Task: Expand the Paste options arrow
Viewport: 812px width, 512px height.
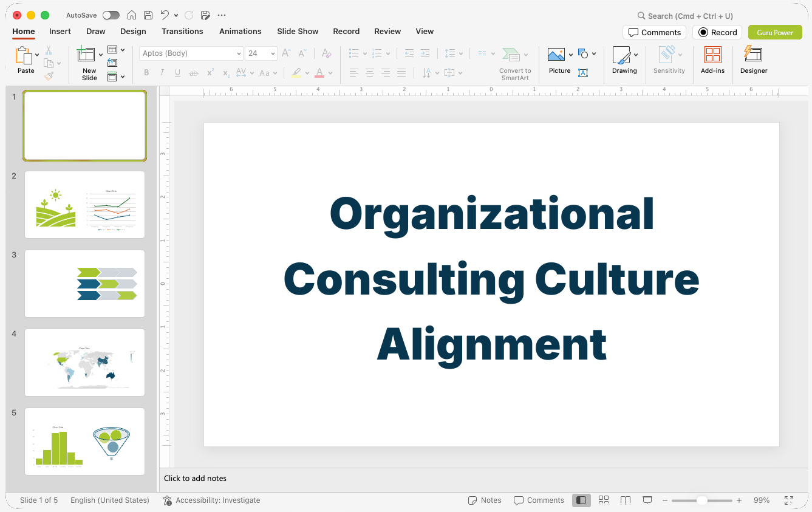Action: pyautogui.click(x=37, y=55)
